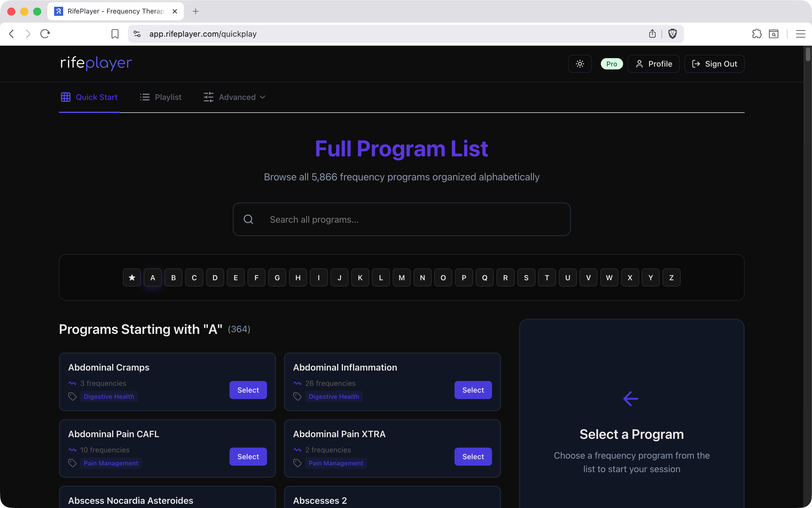This screenshot has height=508, width=812.
Task: Click the purple left arrow icon
Action: click(631, 399)
